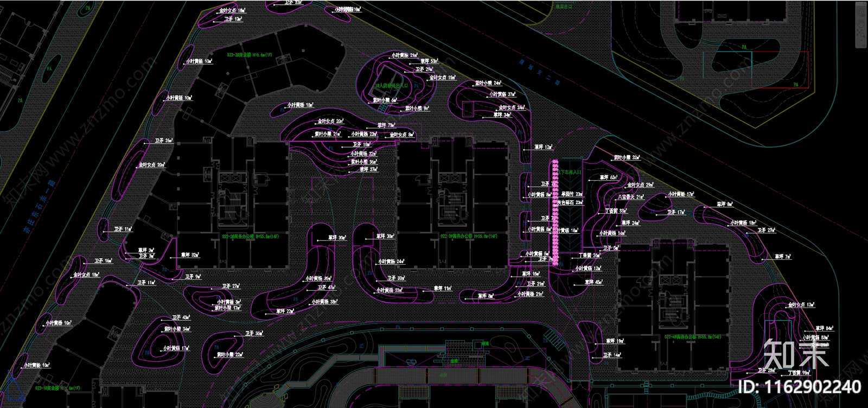
Task: Select the 紫叶小檗 36㎡ label
Action: (364, 162)
